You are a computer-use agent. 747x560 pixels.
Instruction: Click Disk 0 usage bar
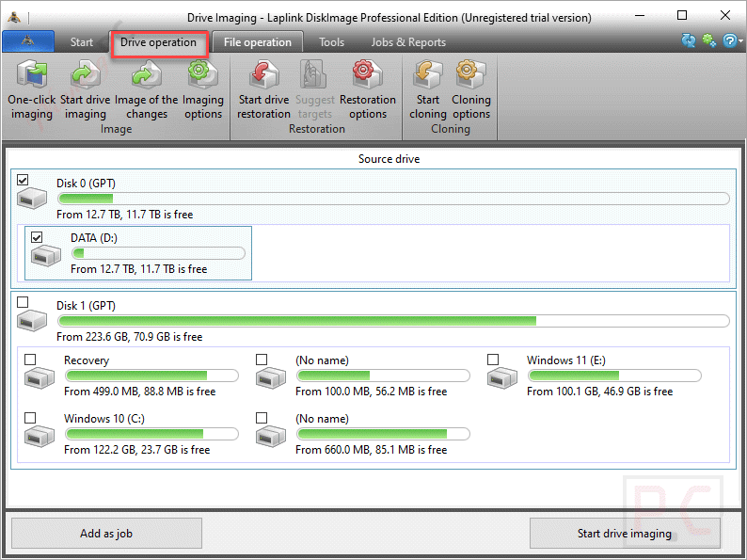click(x=393, y=199)
